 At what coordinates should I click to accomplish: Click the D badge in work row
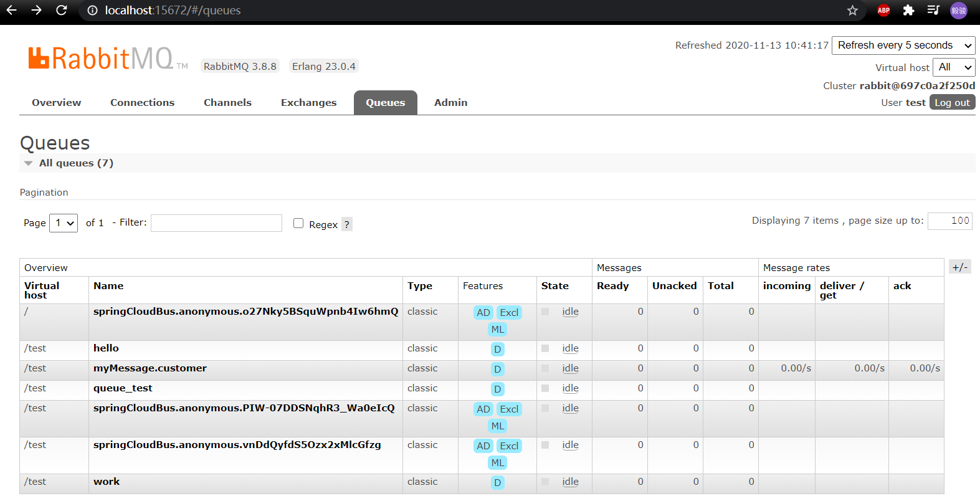point(497,483)
